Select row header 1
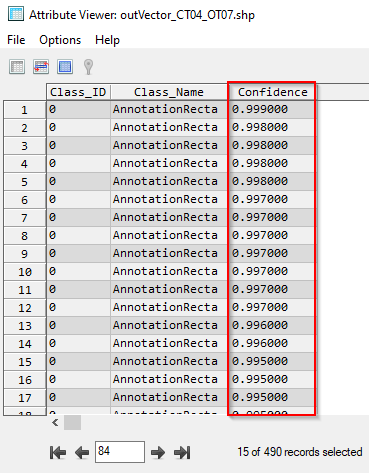369x473 pixels. [x=25, y=110]
